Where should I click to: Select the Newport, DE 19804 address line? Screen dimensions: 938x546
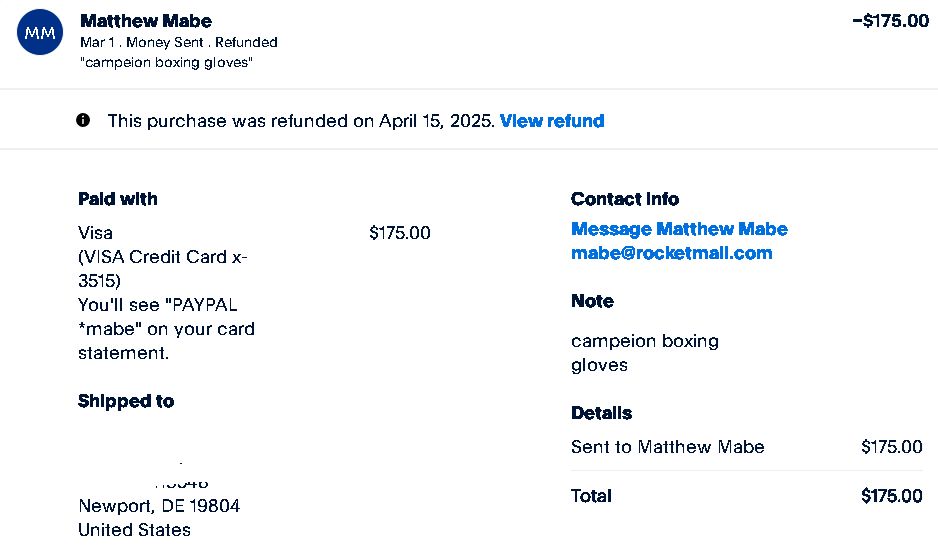tap(159, 505)
